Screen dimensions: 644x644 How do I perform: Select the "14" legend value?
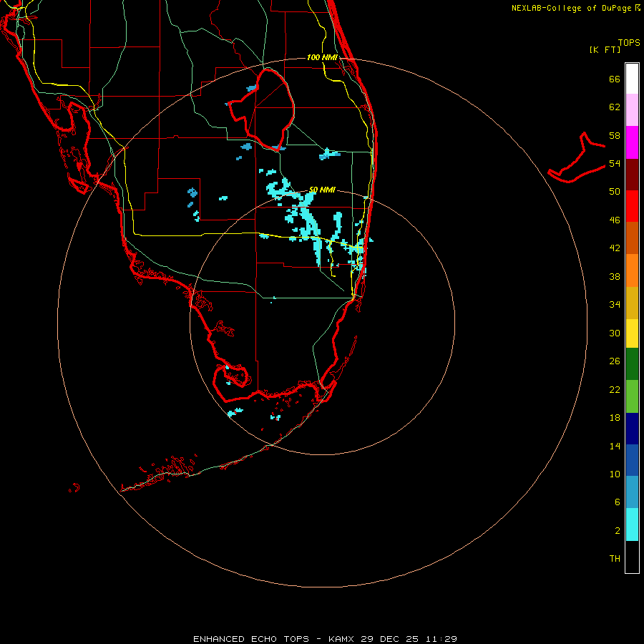[x=615, y=446]
